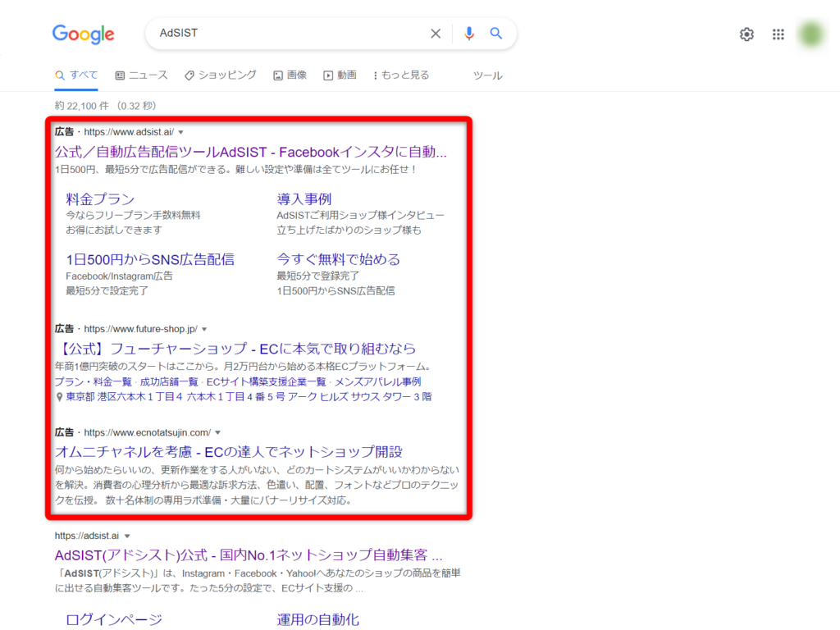Click the https://www.future-shop.jp/ ad URL text
Viewport: 840px width, 630px height.
coord(141,329)
